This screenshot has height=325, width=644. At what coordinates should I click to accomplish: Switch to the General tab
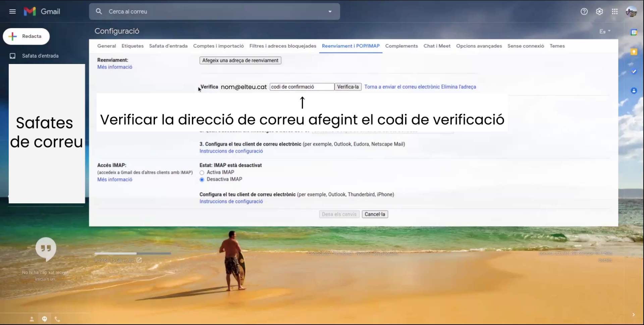(107, 46)
